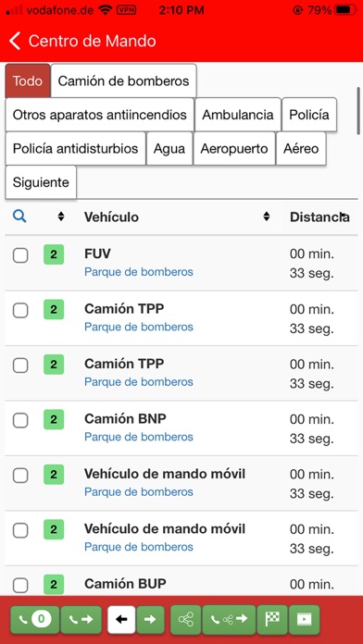Click the phone with arrow dispatch button
Viewport: 363px width, 644px height.
coord(81,619)
